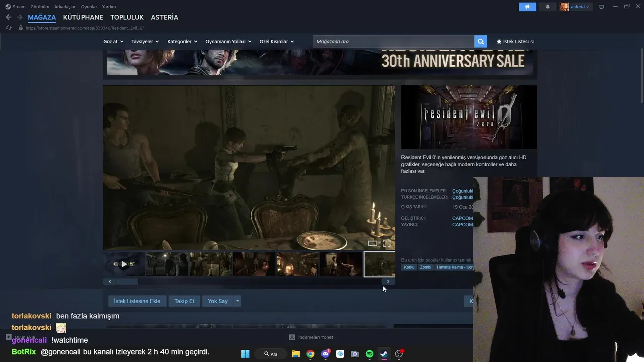Open the Steam menu in top menu bar

tap(15, 7)
